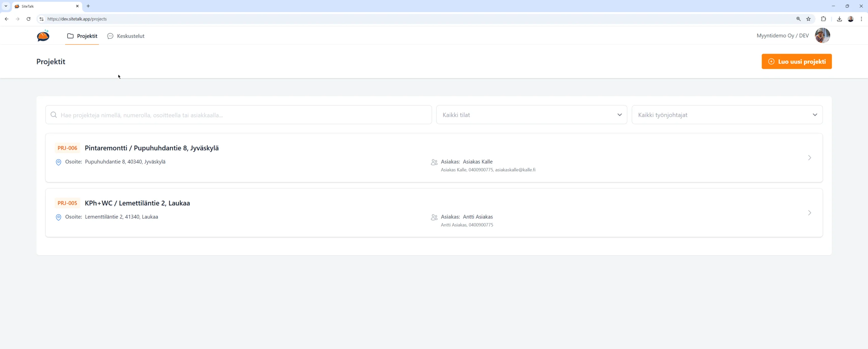The height and width of the screenshot is (349, 868).
Task: Focus the project search field
Action: pyautogui.click(x=242, y=115)
